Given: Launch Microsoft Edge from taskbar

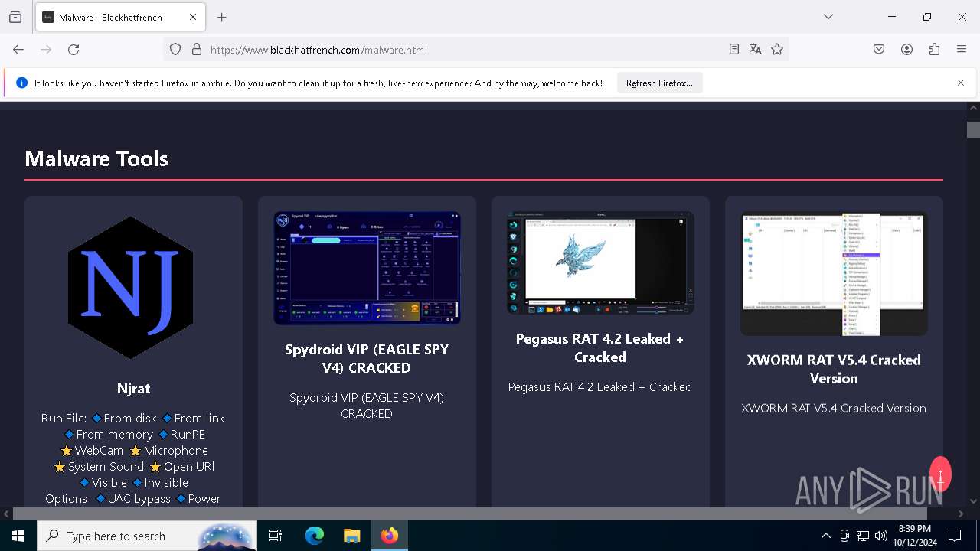Looking at the screenshot, I should tap(315, 536).
